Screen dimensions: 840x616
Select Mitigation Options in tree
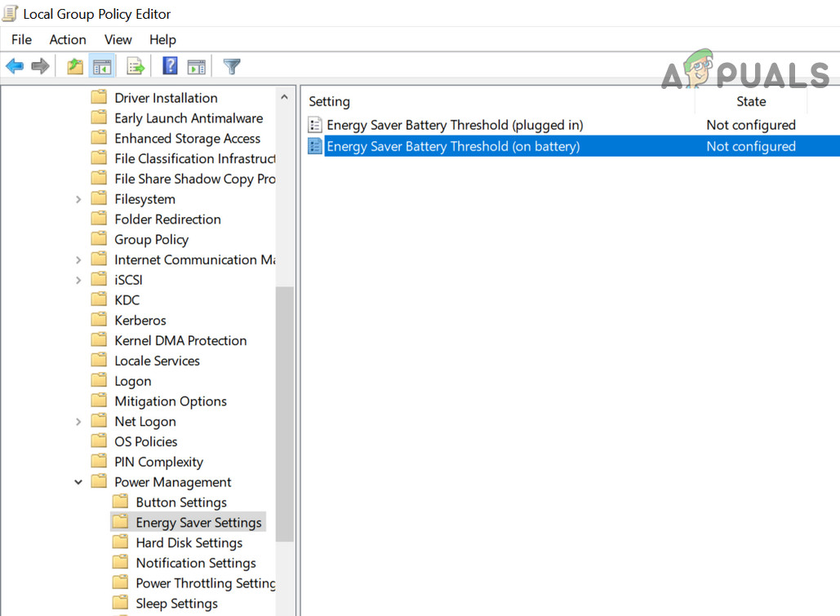[171, 401]
